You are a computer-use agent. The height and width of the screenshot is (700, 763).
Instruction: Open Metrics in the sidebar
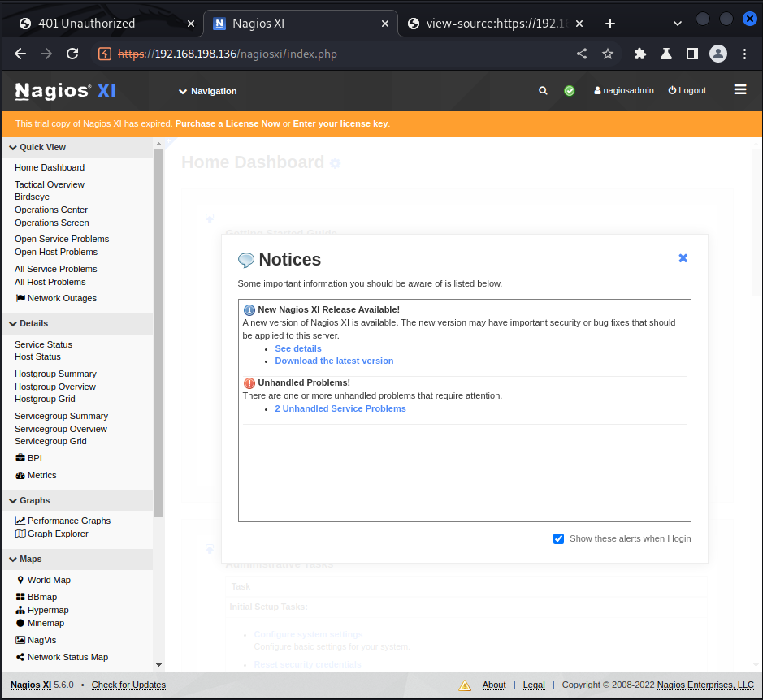point(36,475)
